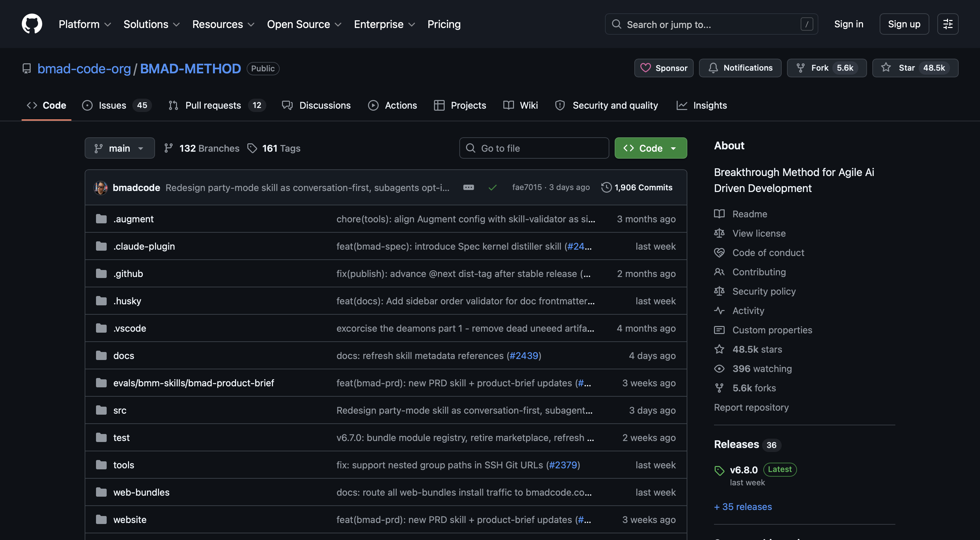Click the bmadcode author avatar
980x540 pixels.
click(101, 188)
